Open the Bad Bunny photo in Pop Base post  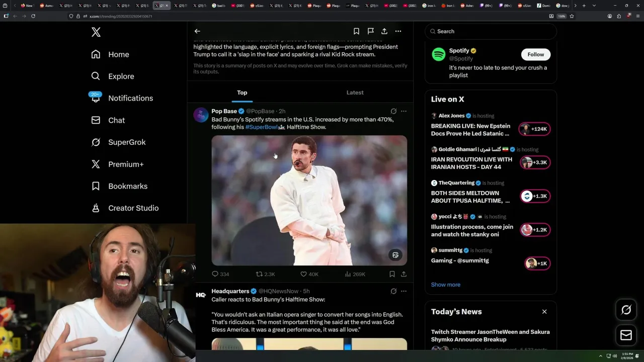(309, 200)
